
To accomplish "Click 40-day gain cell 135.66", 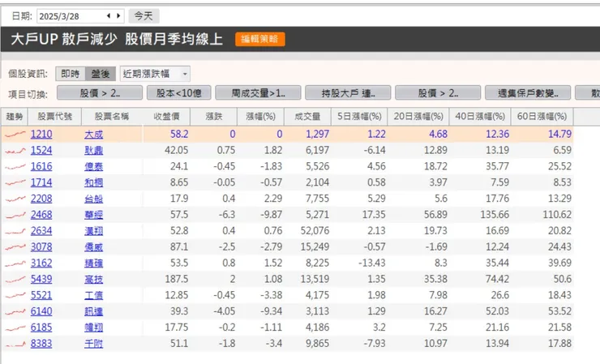I will [495, 215].
